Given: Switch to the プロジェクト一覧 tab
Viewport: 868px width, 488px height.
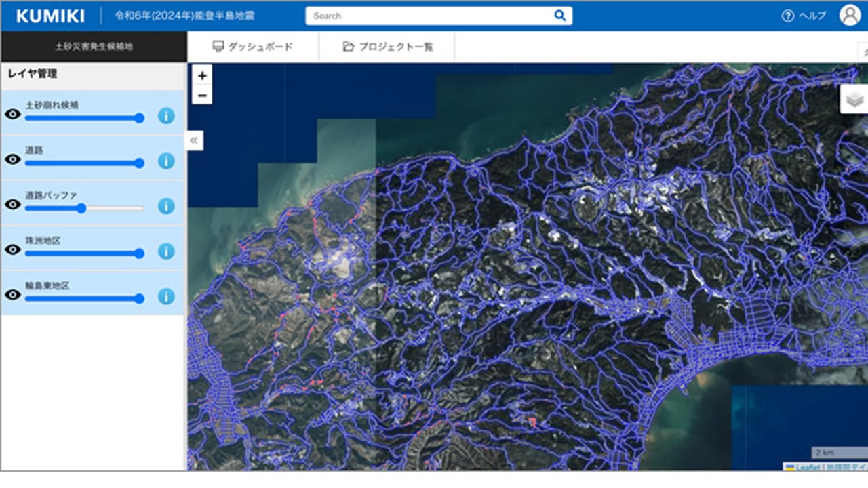Looking at the screenshot, I should click(x=387, y=47).
